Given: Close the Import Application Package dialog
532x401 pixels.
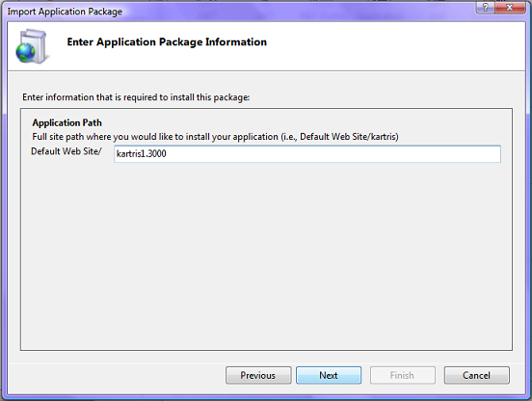Looking at the screenshot, I should tap(510, 7).
